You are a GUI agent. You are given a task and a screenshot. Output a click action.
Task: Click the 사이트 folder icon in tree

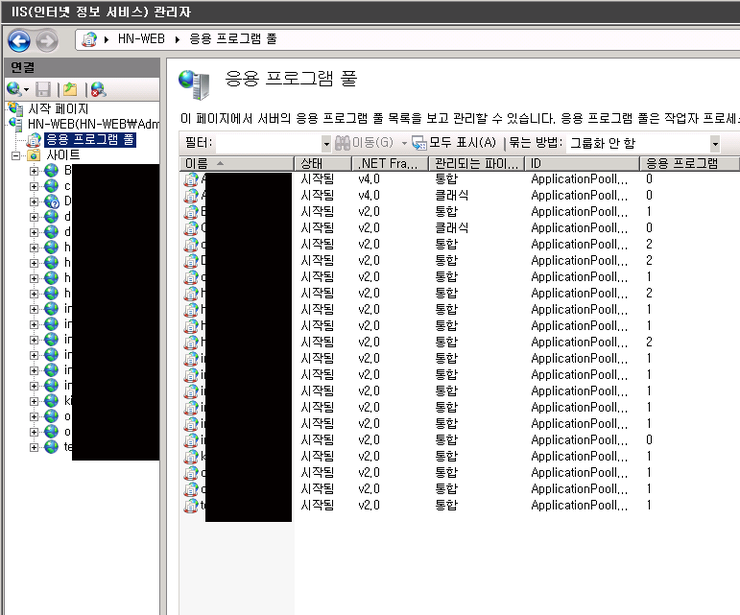coord(34,155)
